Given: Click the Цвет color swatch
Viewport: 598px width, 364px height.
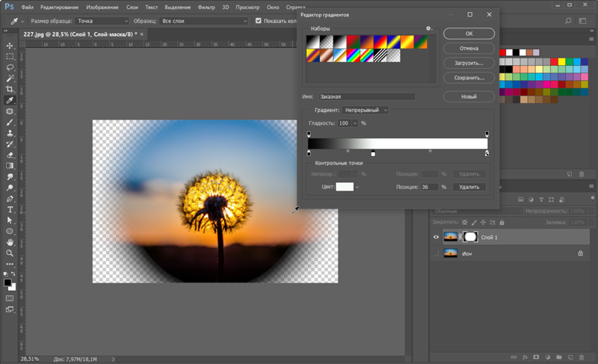Looking at the screenshot, I should coord(345,187).
